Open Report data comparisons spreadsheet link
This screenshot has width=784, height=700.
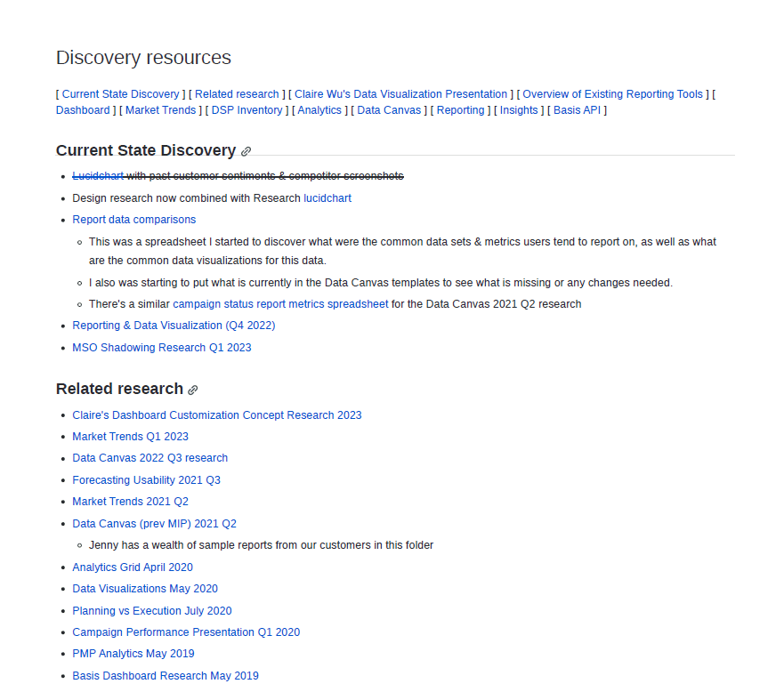tap(133, 220)
